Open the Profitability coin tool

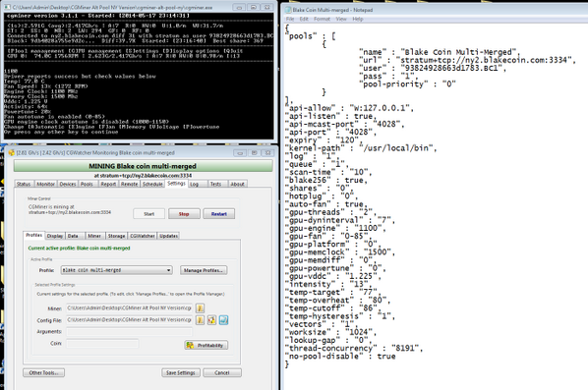point(206,345)
